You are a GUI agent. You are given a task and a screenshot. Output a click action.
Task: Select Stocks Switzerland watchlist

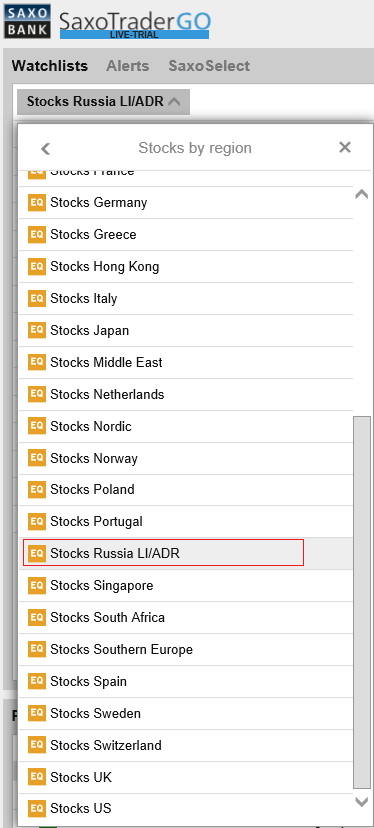coord(186,745)
